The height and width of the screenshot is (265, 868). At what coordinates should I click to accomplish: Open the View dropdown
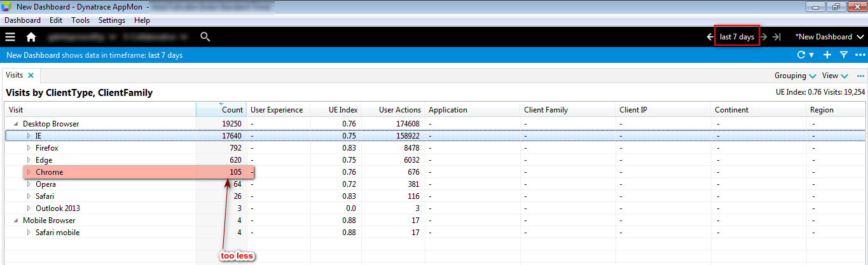click(x=835, y=76)
